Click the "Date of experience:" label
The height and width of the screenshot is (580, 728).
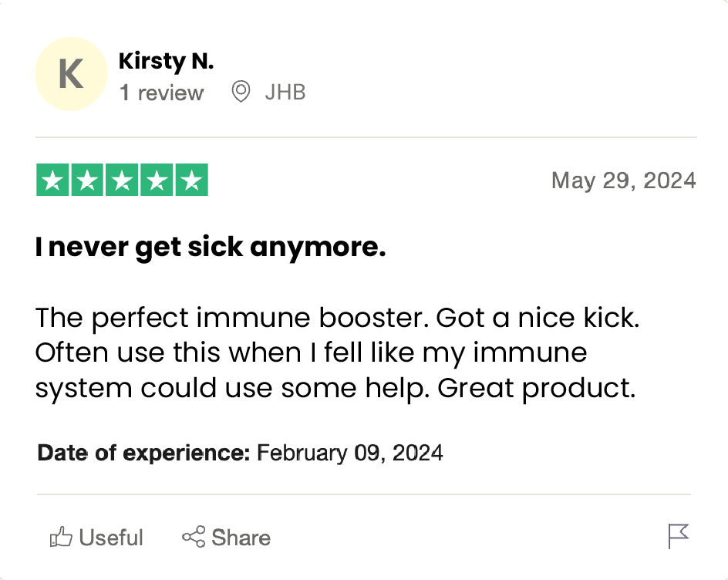coord(143,452)
